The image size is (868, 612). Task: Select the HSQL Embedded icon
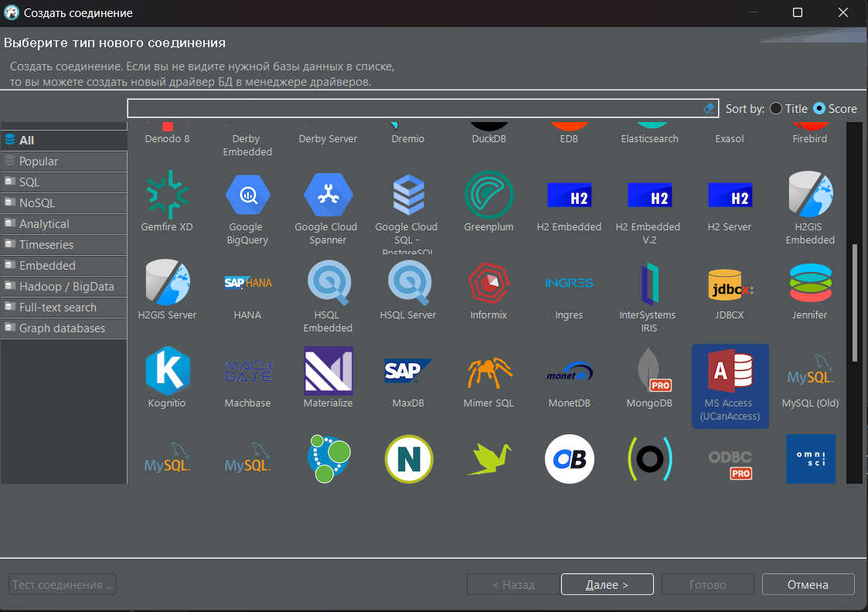(328, 283)
